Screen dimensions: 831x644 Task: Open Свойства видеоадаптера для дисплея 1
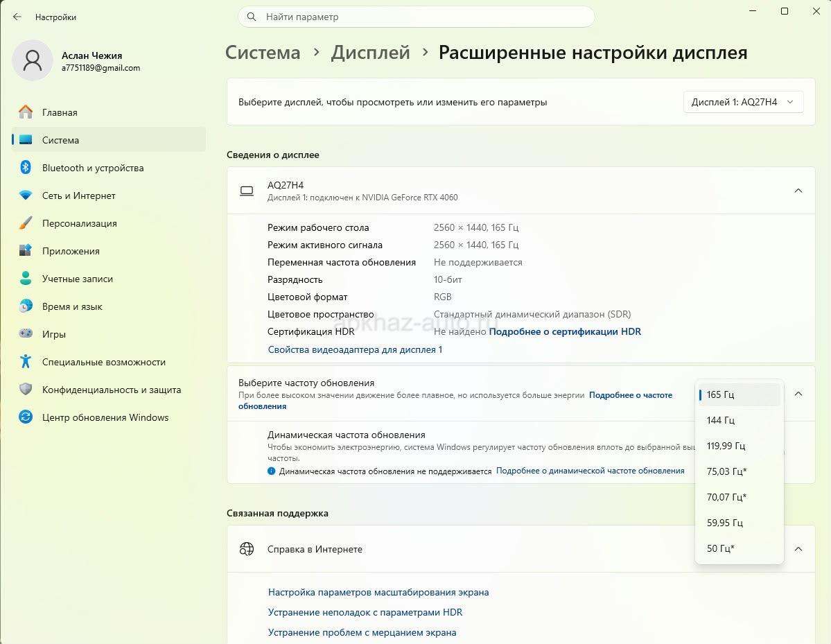(x=355, y=350)
